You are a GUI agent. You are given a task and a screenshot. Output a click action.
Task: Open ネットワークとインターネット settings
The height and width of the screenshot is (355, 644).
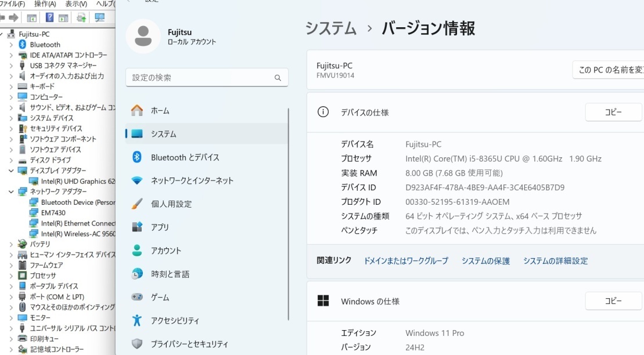pyautogui.click(x=192, y=180)
